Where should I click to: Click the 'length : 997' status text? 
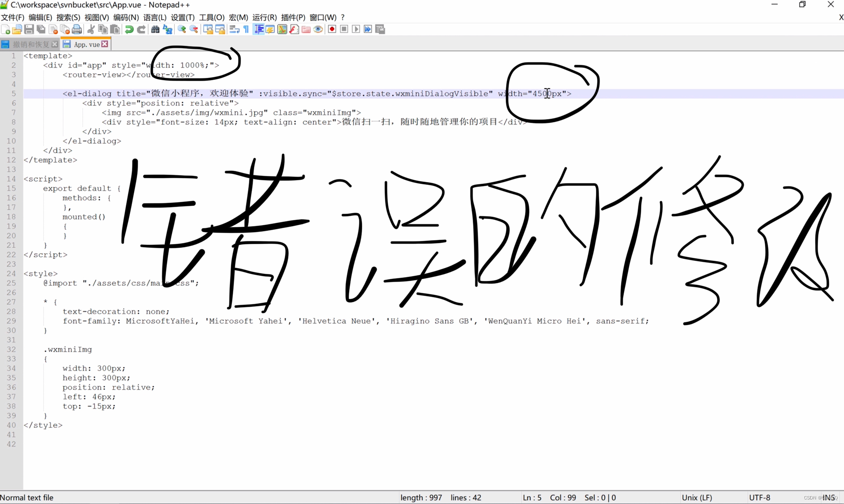coord(421,497)
